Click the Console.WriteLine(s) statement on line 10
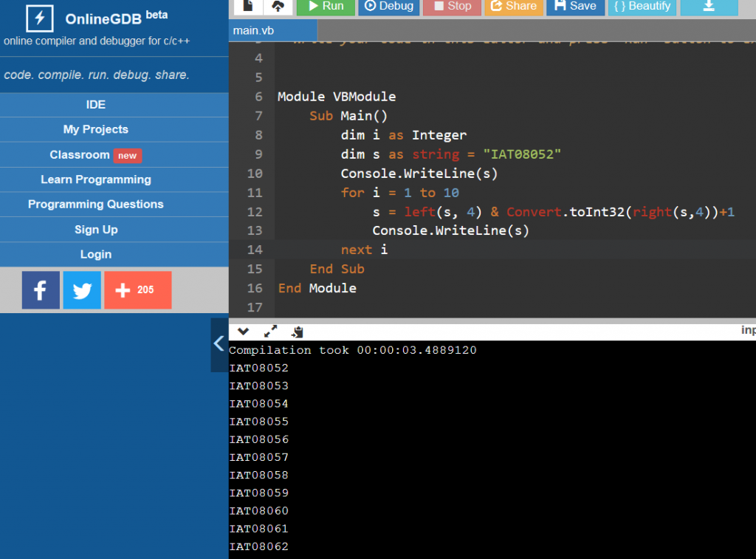 point(419,174)
